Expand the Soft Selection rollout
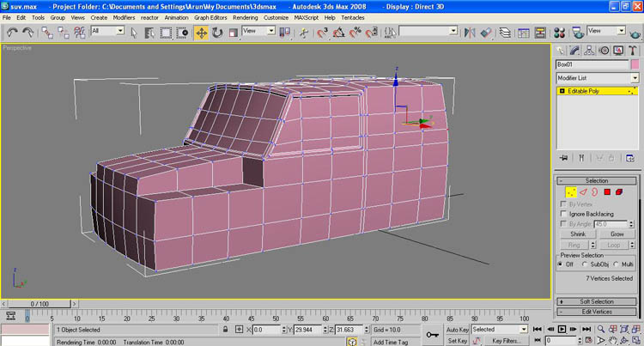 coord(597,301)
